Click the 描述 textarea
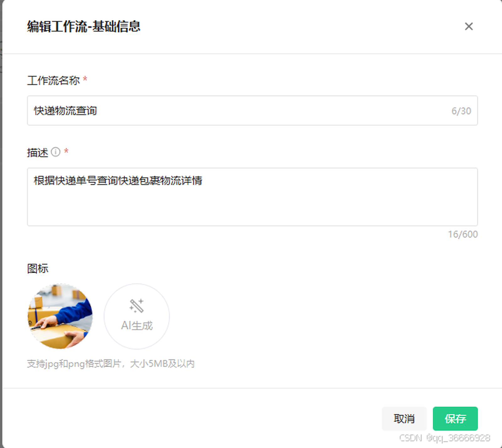Viewport: 502px width, 448px height. click(x=252, y=197)
